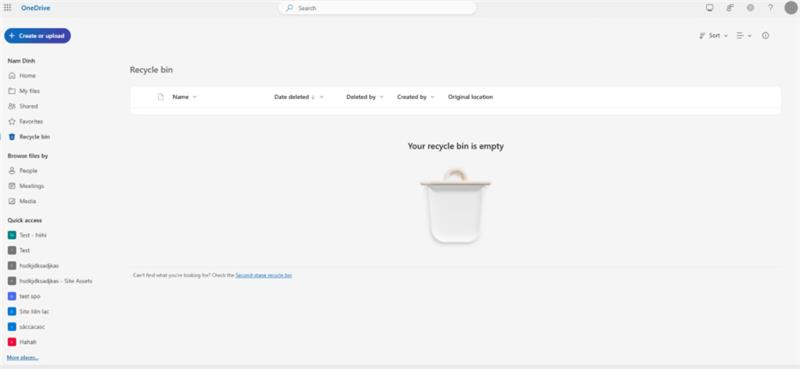Click the More places link

tap(22, 358)
